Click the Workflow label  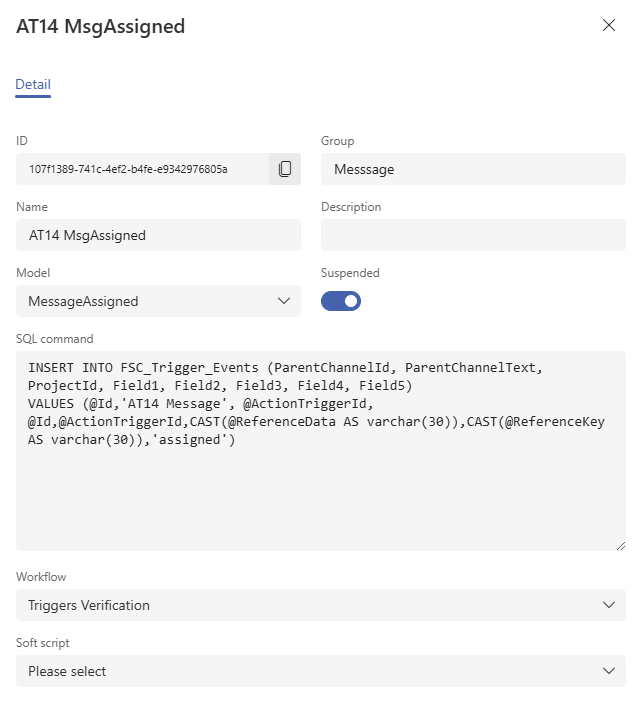coord(41,577)
